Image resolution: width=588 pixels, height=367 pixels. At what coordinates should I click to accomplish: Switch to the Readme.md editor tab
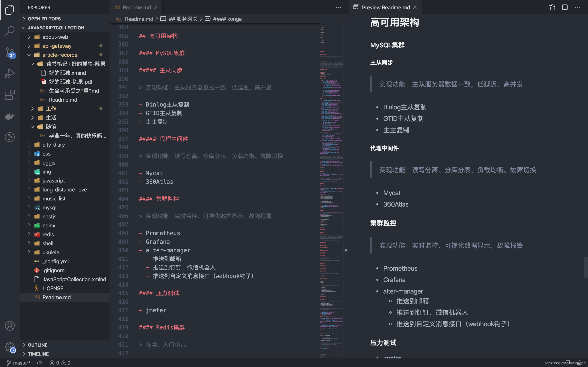136,7
